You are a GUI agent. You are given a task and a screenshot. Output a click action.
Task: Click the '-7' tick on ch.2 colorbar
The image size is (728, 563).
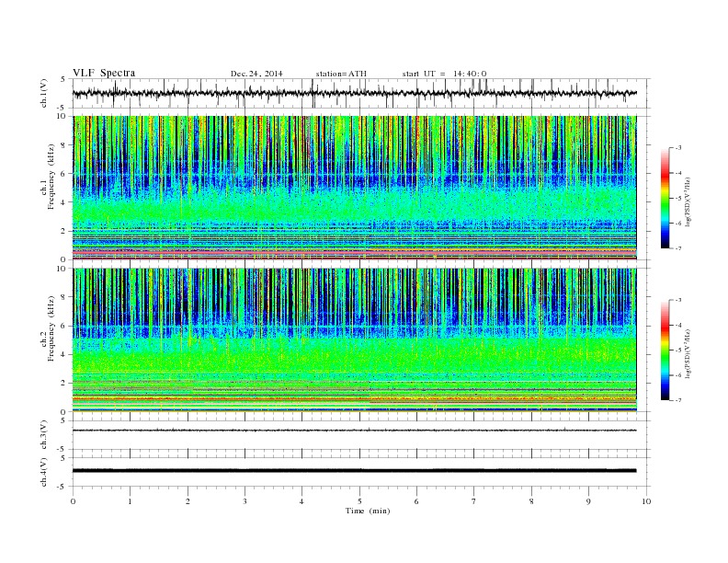coord(677,400)
